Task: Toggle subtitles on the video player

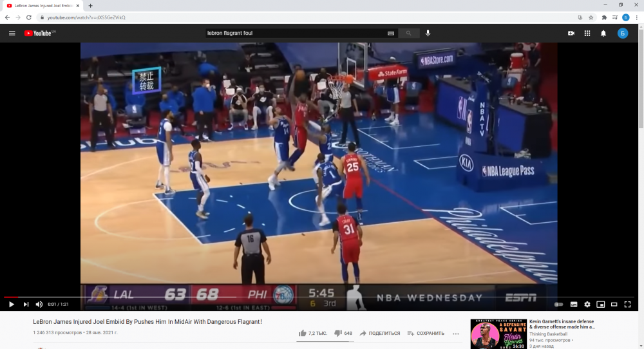Action: [573, 304]
